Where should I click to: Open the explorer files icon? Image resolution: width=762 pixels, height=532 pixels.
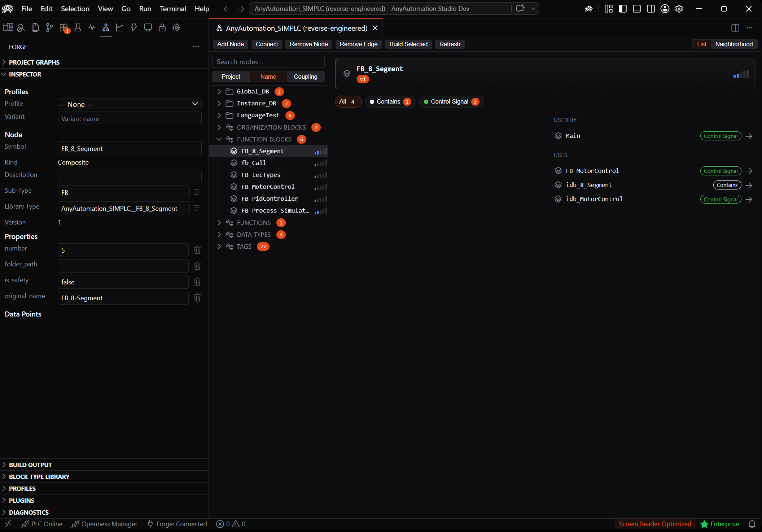tap(35, 27)
